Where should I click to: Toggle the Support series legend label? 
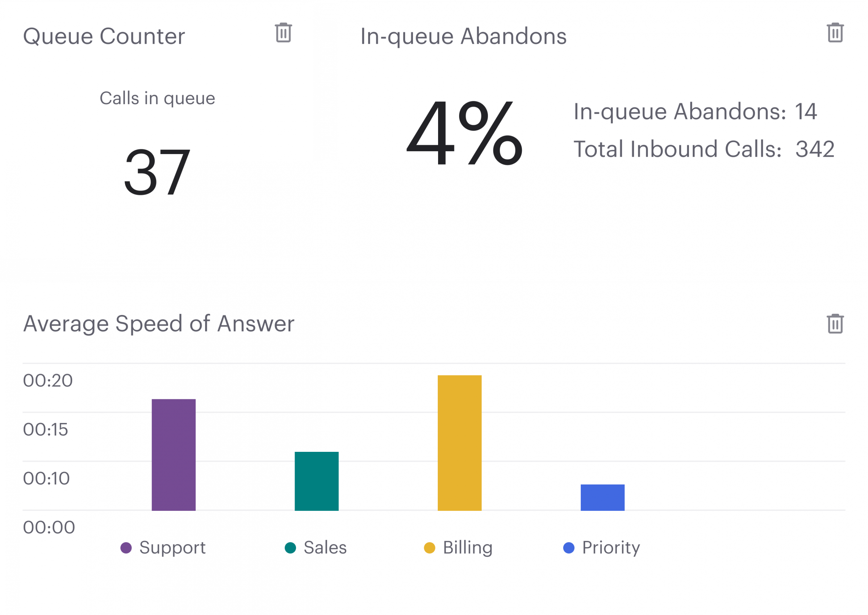172,547
